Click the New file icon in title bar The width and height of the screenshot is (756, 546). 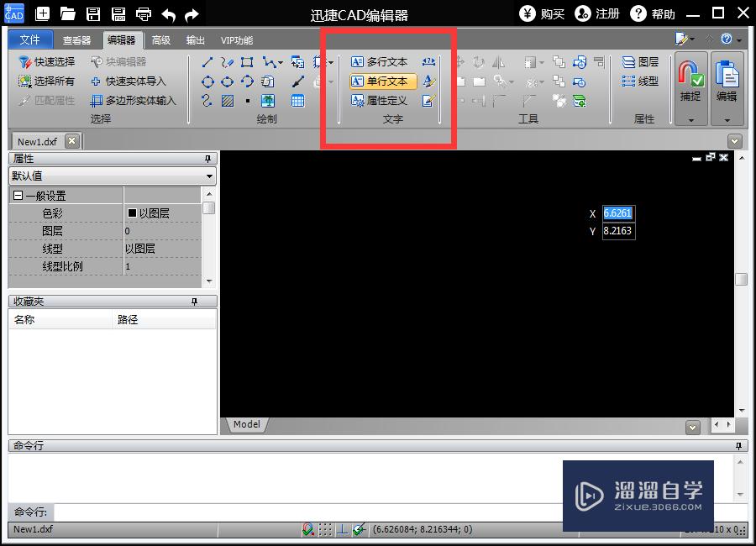click(43, 14)
